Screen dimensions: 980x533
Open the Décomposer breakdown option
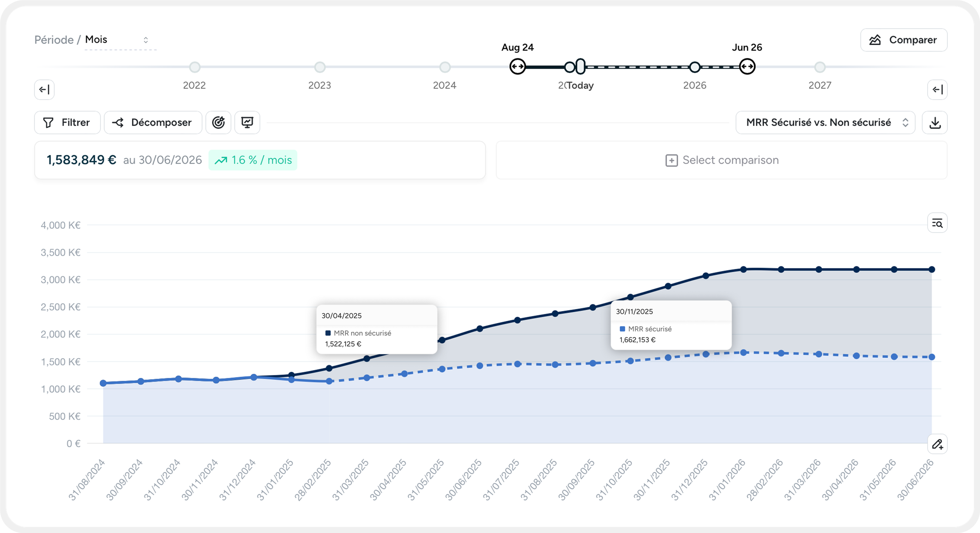point(153,123)
